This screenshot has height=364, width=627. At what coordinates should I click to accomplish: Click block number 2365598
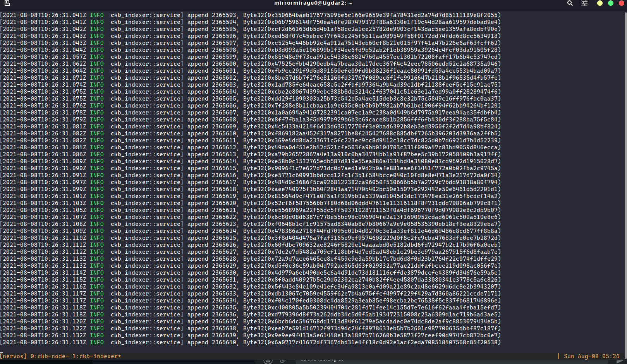click(224, 50)
